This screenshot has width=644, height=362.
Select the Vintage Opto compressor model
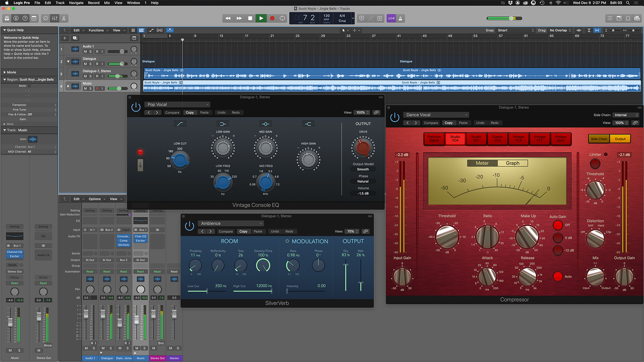560,138
